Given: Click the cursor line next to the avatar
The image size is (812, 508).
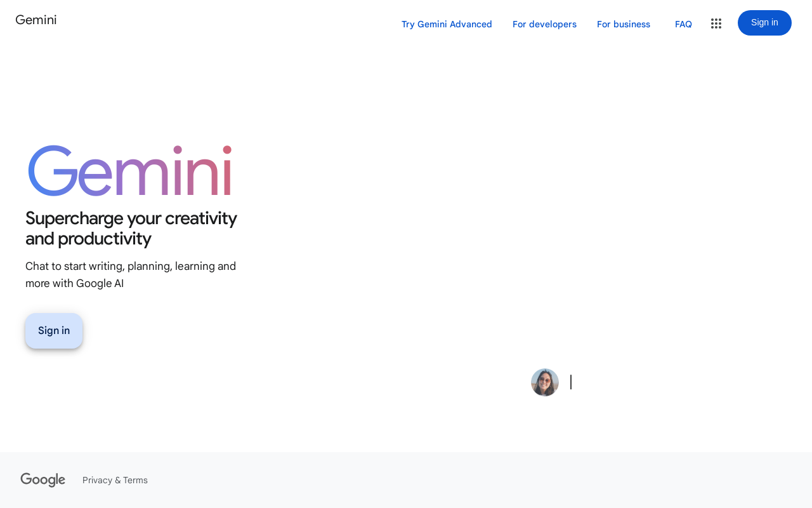Looking at the screenshot, I should click(571, 381).
